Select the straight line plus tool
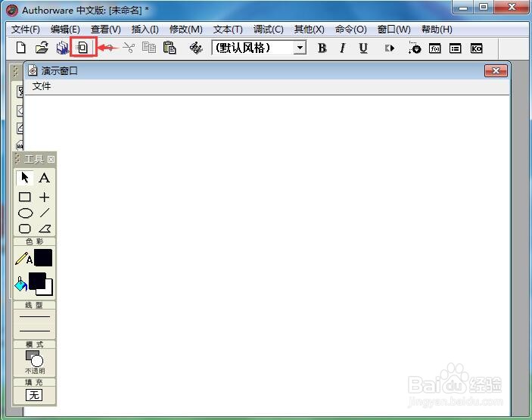This screenshot has height=420, width=532. 44,197
